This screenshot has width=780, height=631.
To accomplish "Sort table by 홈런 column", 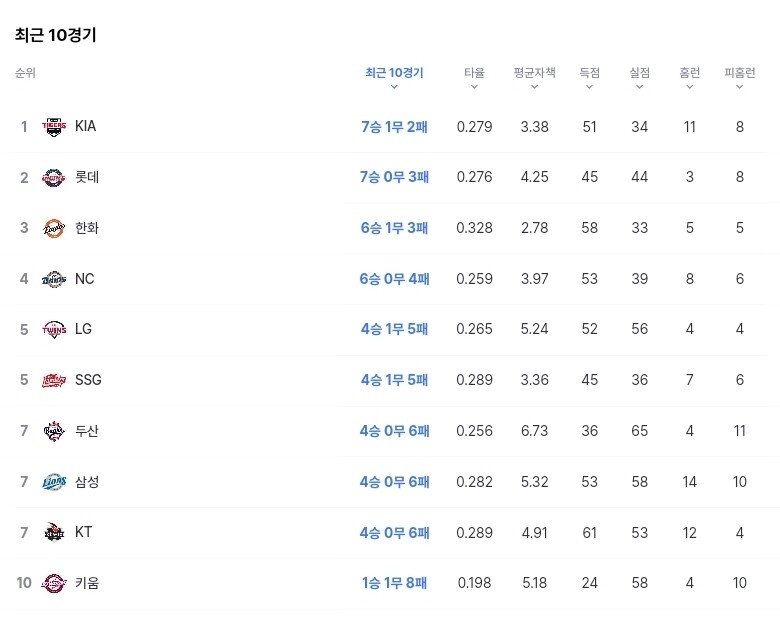I will [690, 74].
